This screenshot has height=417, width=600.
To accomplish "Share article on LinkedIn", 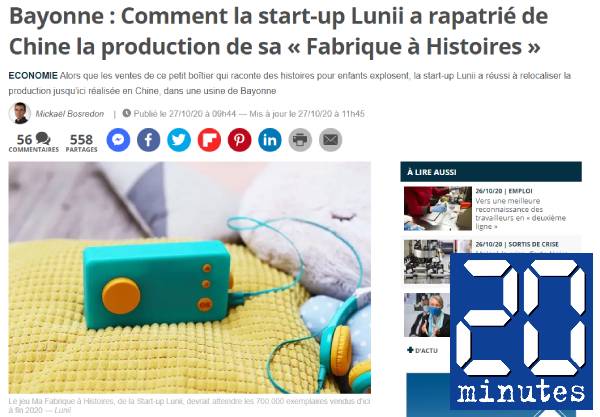I will [x=270, y=140].
